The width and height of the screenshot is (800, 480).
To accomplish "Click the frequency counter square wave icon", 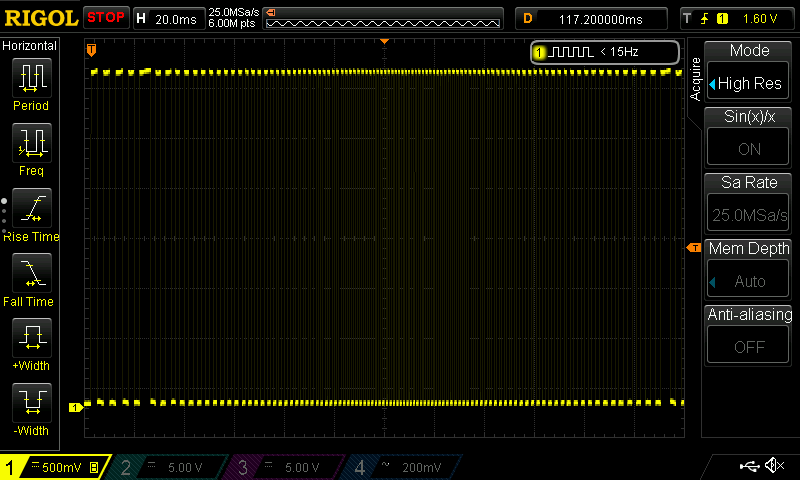I will [x=570, y=52].
